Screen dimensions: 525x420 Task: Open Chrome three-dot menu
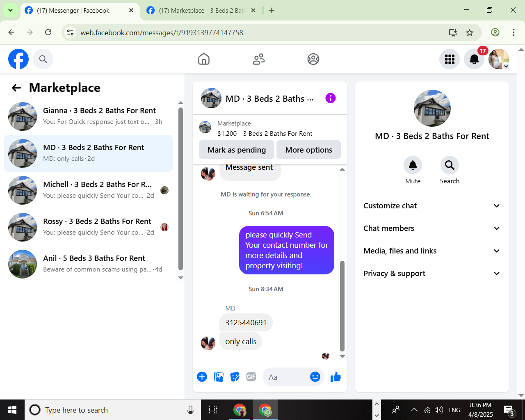tap(514, 32)
